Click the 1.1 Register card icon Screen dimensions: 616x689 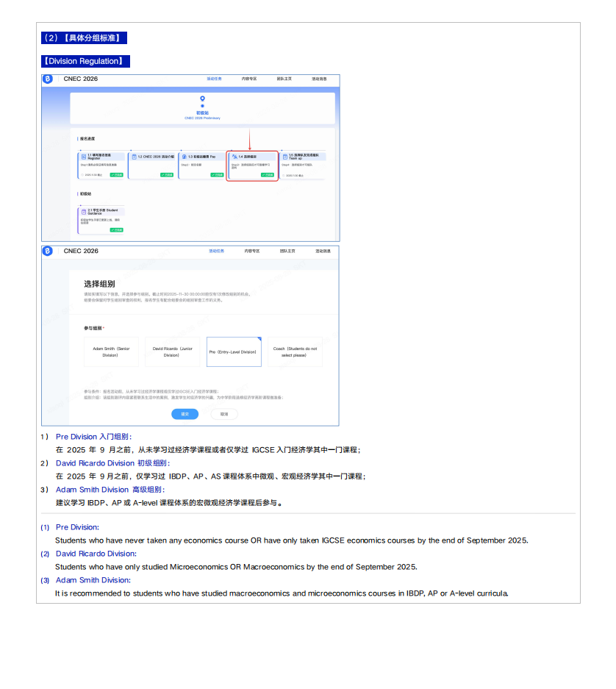[83, 157]
